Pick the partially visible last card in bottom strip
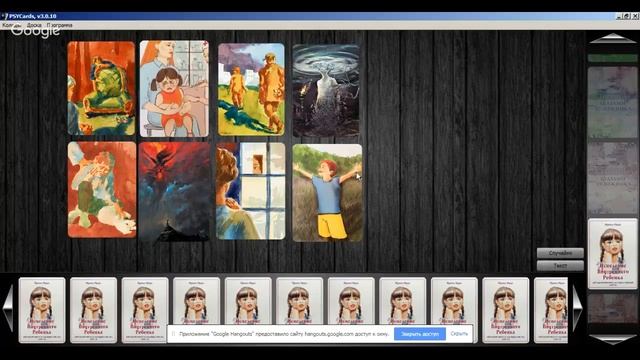This screenshot has height=360, width=640. (x=551, y=310)
